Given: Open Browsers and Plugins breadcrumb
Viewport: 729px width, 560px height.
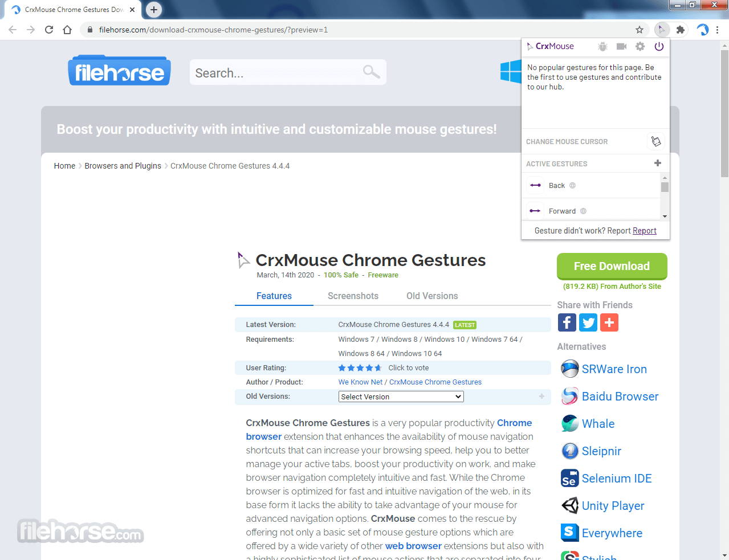Looking at the screenshot, I should click(123, 166).
